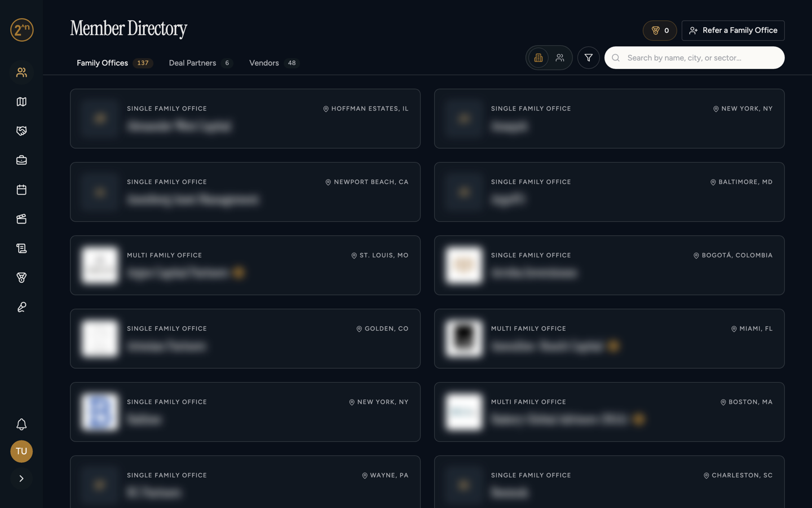This screenshot has width=812, height=508.
Task: Click the logo thumbnail on Bogotá card
Action: click(464, 265)
